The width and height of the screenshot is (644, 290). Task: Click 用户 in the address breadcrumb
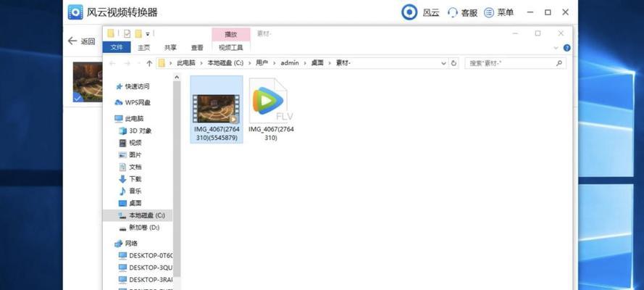point(262,63)
